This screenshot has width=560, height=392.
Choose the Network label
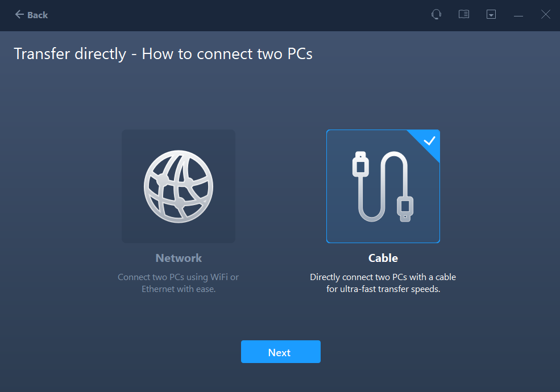179,258
